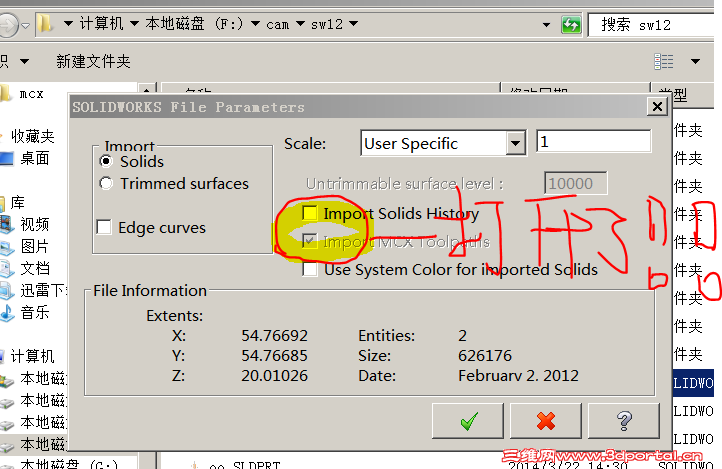
Task: Tick the Import Solids History checkbox
Action: 309,213
